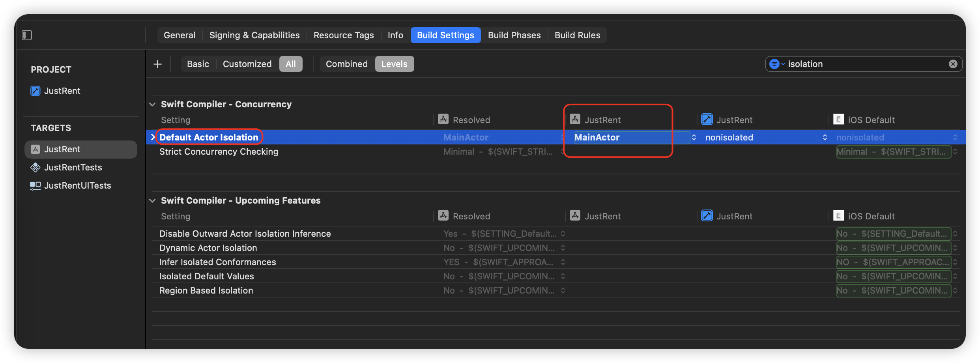Switch filter to Customized settings
Image resolution: width=980 pixels, height=363 pixels.
click(247, 64)
